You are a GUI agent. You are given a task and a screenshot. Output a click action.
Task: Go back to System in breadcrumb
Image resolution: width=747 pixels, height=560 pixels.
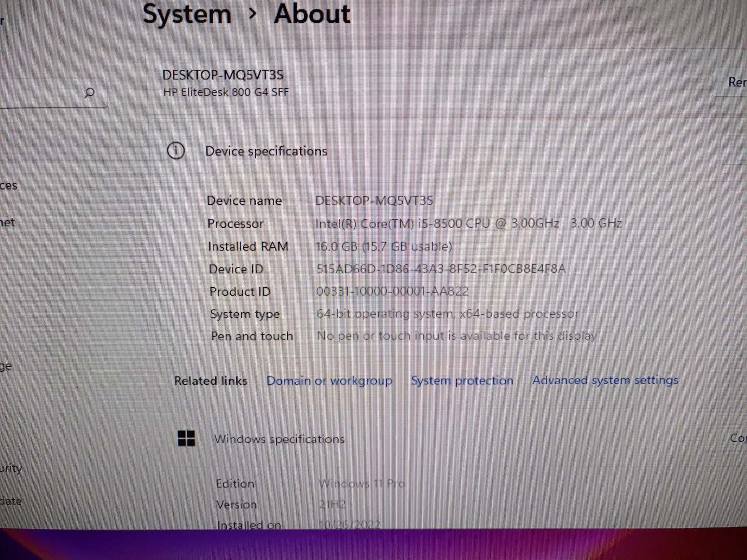[187, 14]
